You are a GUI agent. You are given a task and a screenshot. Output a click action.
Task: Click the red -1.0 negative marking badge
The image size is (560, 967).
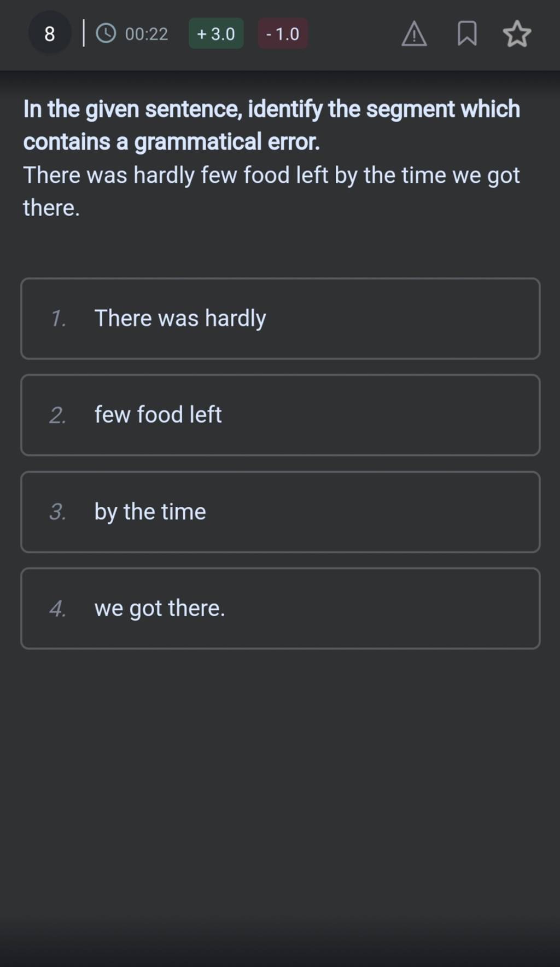[x=282, y=34]
